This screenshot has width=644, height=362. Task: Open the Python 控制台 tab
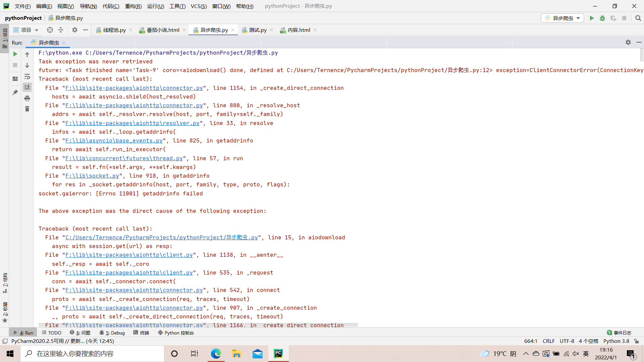(176, 333)
